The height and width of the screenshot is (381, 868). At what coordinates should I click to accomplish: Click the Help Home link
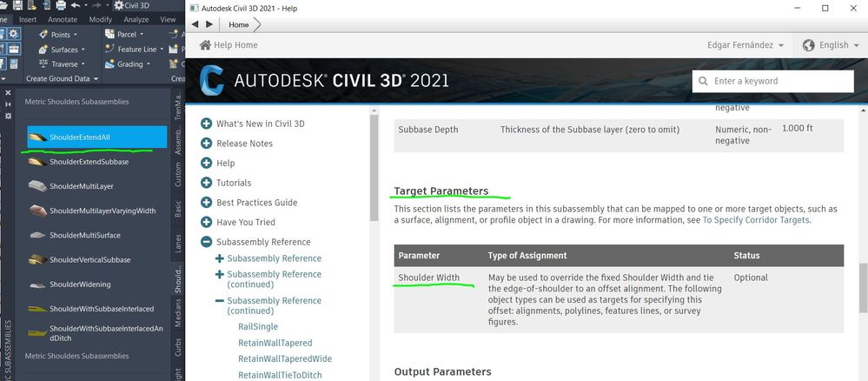pos(229,45)
